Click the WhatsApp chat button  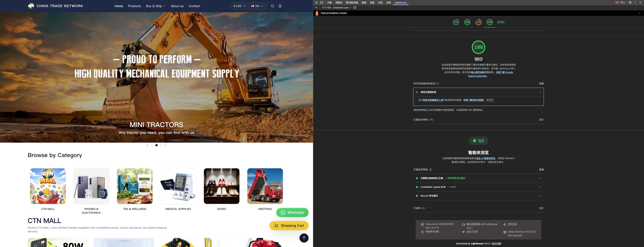(x=292, y=213)
